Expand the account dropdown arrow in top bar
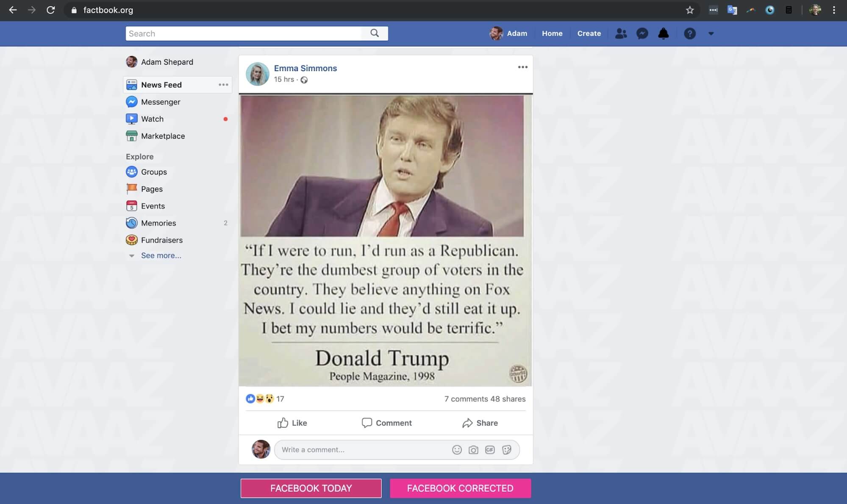The width and height of the screenshot is (847, 504). click(711, 33)
